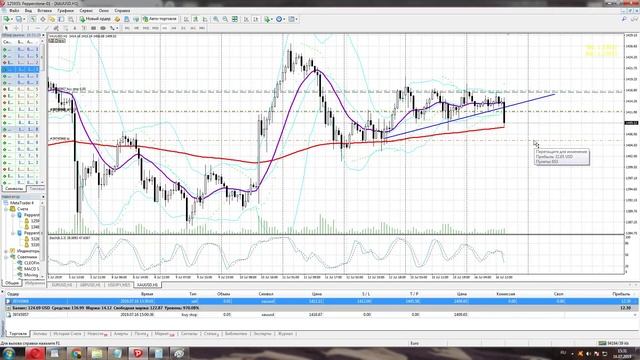This screenshot has width=640, height=360.
Task: Open the Strategy Tester icon
Action: [x=71, y=19]
